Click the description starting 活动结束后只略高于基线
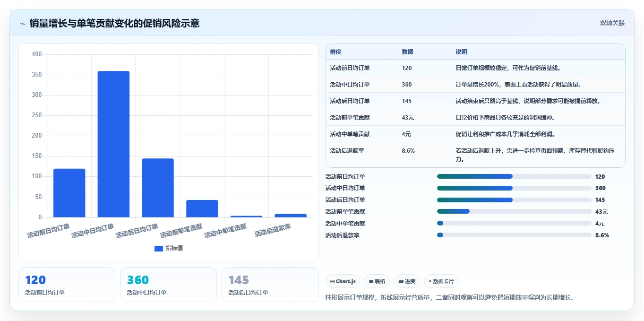Viewport: 644px width, 321px height. (x=528, y=101)
